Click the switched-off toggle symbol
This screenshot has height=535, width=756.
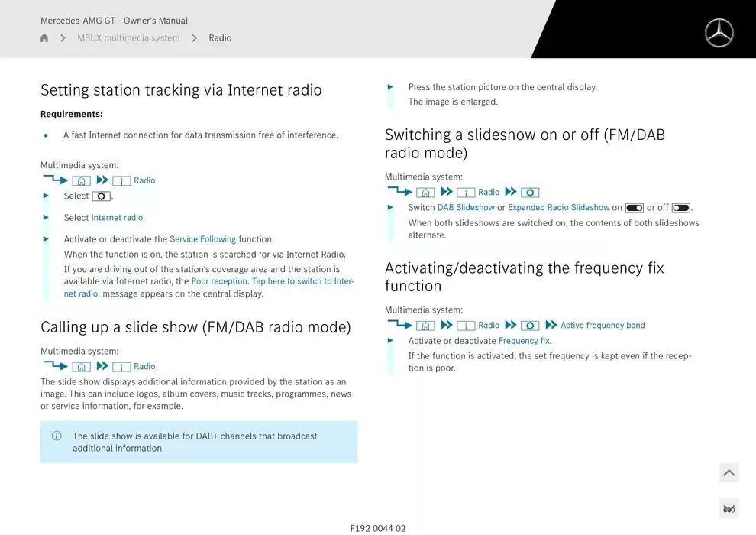coord(681,208)
